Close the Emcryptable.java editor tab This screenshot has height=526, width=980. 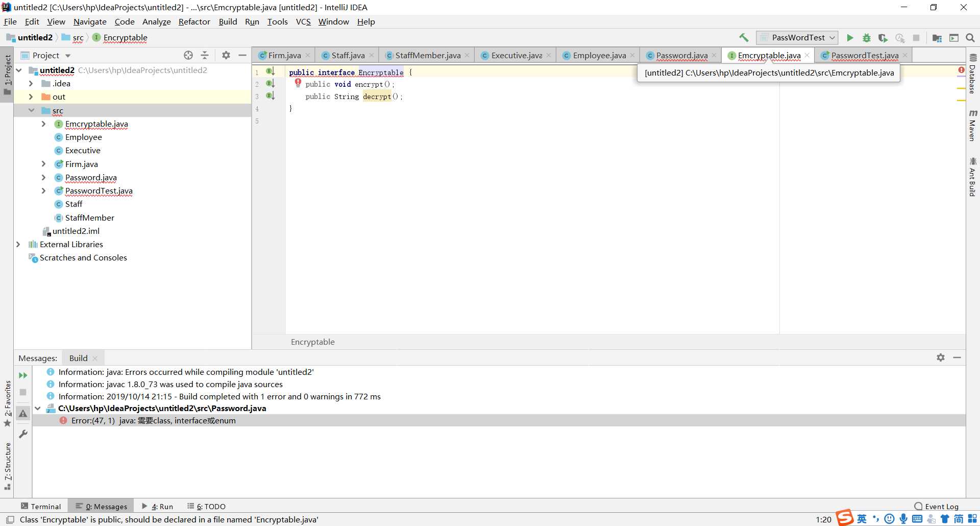pyautogui.click(x=807, y=55)
